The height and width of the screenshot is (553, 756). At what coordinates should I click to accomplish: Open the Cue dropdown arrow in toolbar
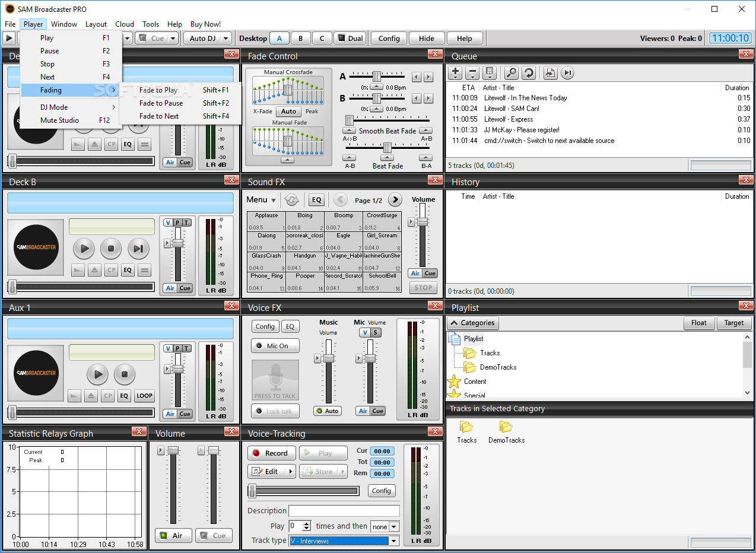[173, 38]
